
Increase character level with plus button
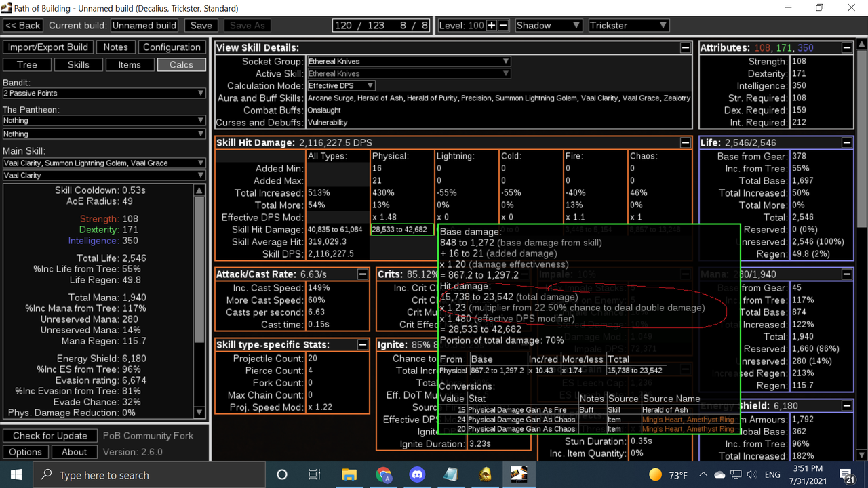(x=491, y=26)
